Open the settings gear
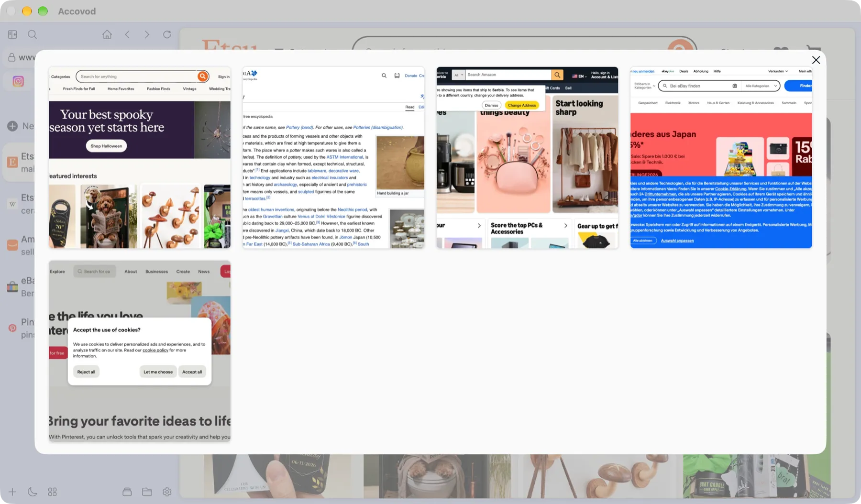The image size is (861, 504). pyautogui.click(x=167, y=492)
